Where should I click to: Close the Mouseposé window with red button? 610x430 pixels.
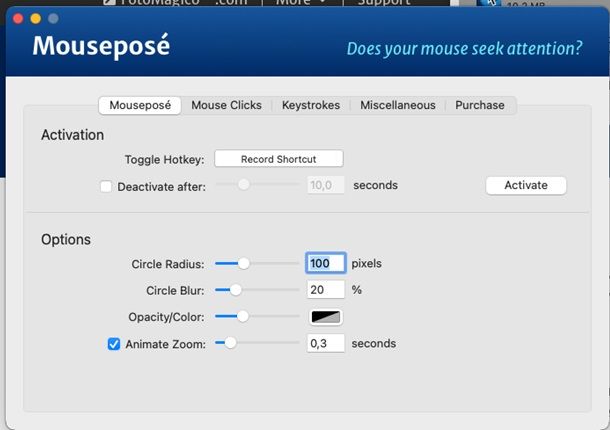coord(18,18)
